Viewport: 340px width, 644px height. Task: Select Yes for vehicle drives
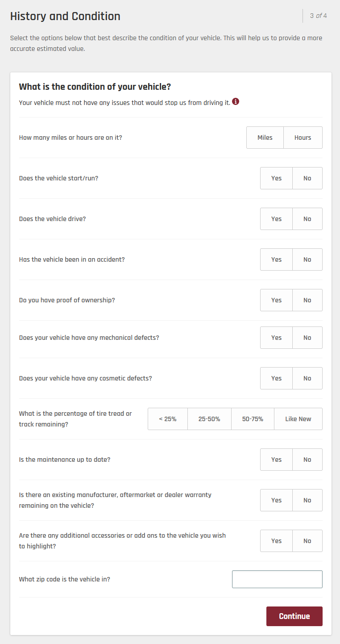click(x=276, y=219)
